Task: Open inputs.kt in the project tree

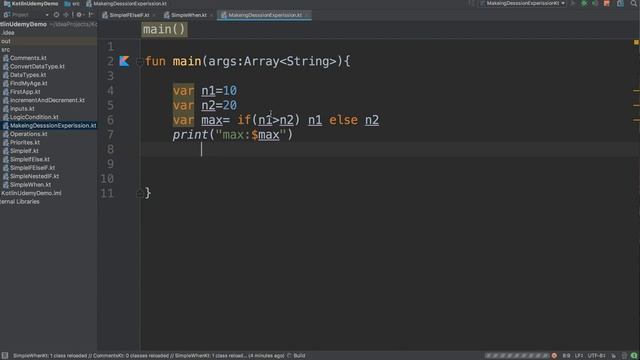Action: coord(22,109)
